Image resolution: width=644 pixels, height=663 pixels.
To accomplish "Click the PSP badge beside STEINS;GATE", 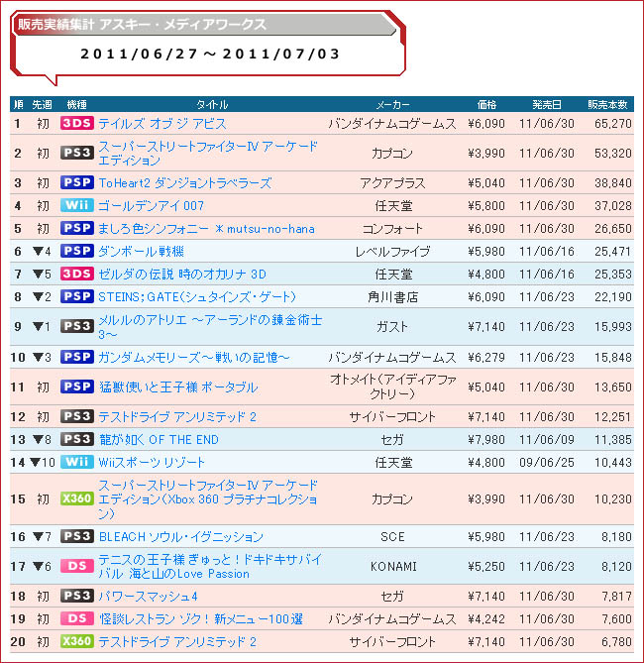I will point(76,296).
